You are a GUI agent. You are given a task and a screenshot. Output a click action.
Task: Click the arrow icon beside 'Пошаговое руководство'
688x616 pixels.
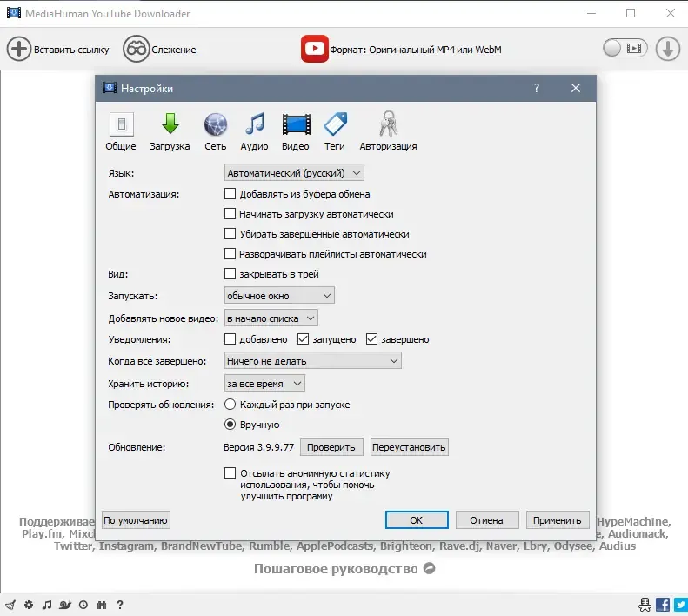[430, 568]
